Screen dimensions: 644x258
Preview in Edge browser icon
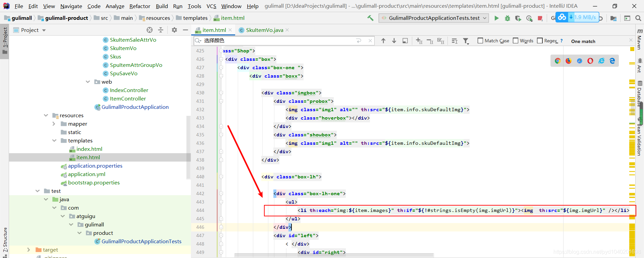point(612,61)
